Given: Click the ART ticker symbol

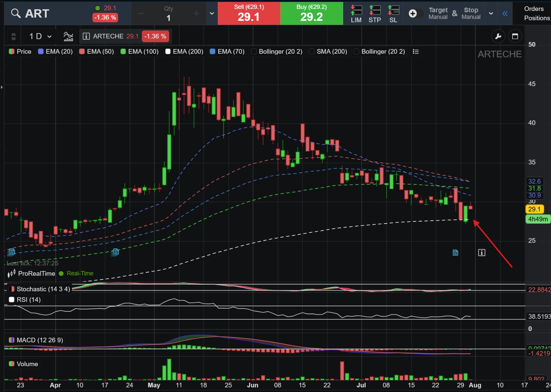Looking at the screenshot, I should click(x=37, y=13).
